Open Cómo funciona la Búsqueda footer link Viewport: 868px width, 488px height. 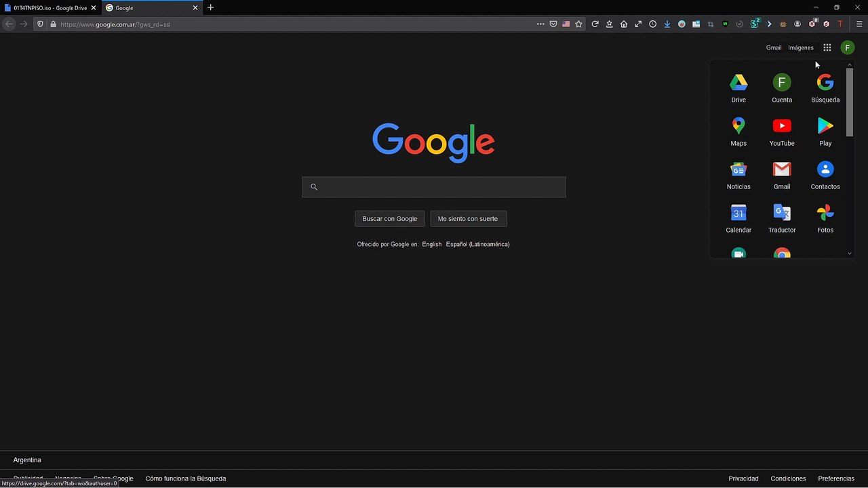[x=186, y=479]
